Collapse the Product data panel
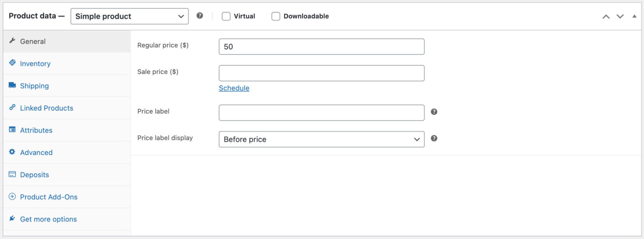Viewport: 644px width, 239px height. coord(634,16)
